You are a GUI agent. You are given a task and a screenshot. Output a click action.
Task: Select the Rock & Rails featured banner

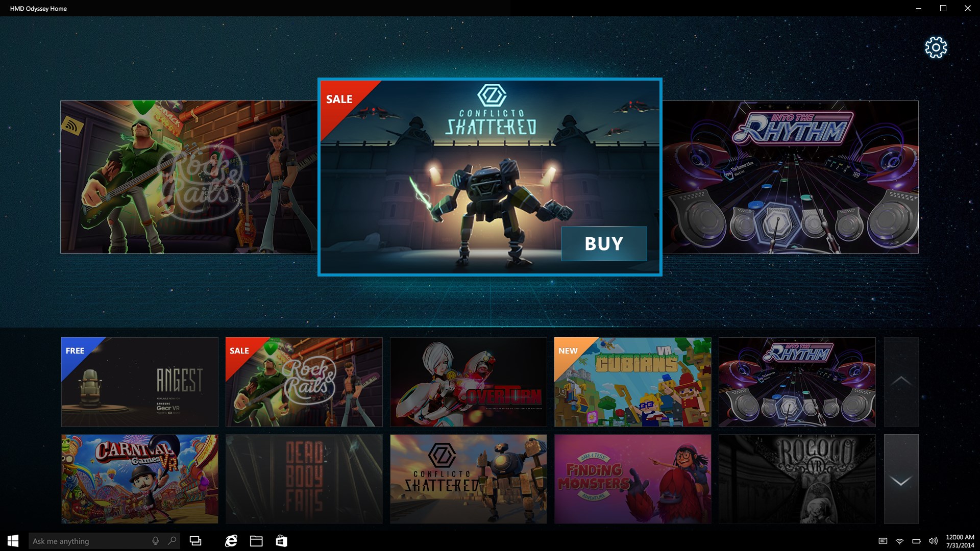189,177
